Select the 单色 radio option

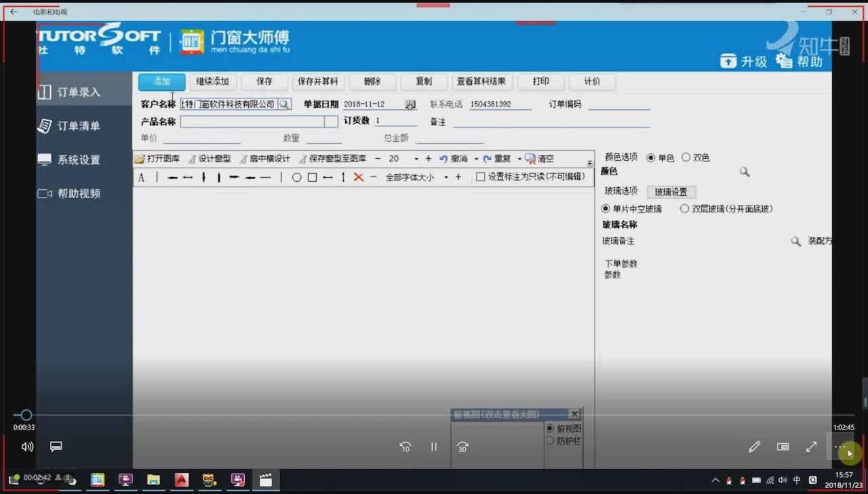coord(651,157)
